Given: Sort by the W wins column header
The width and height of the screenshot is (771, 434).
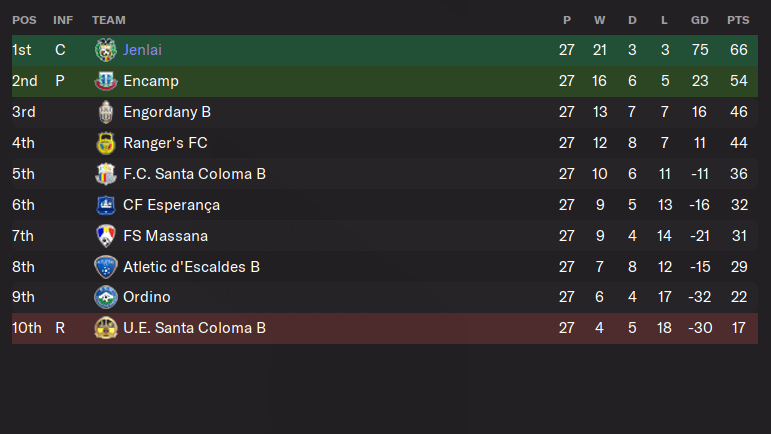Looking at the screenshot, I should click(599, 20).
